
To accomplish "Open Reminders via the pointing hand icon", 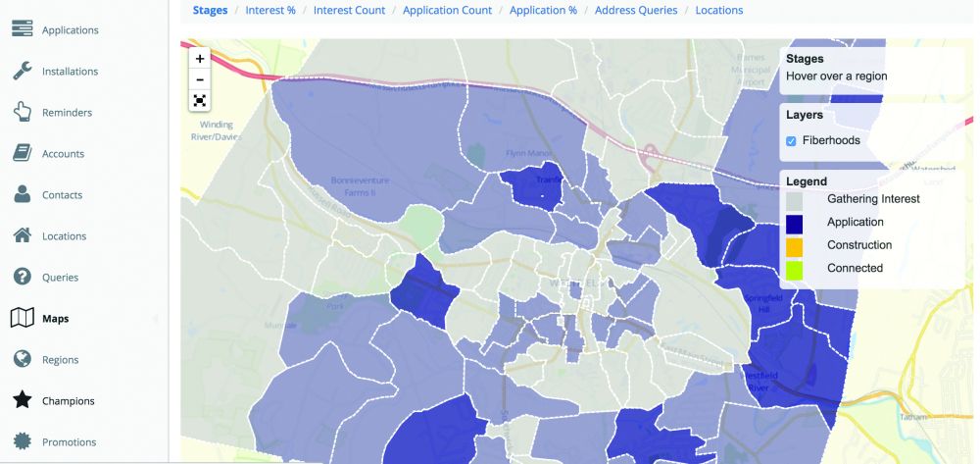I will coord(22,112).
